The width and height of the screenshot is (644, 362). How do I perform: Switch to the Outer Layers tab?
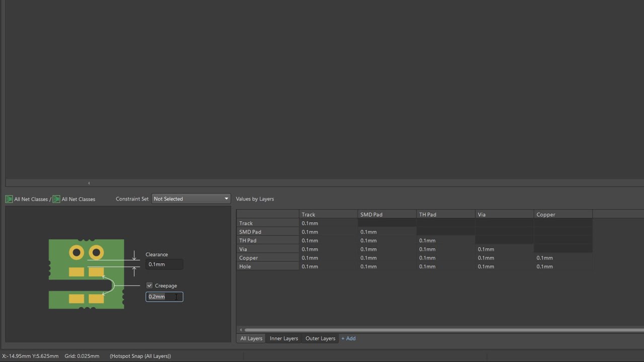(320, 338)
